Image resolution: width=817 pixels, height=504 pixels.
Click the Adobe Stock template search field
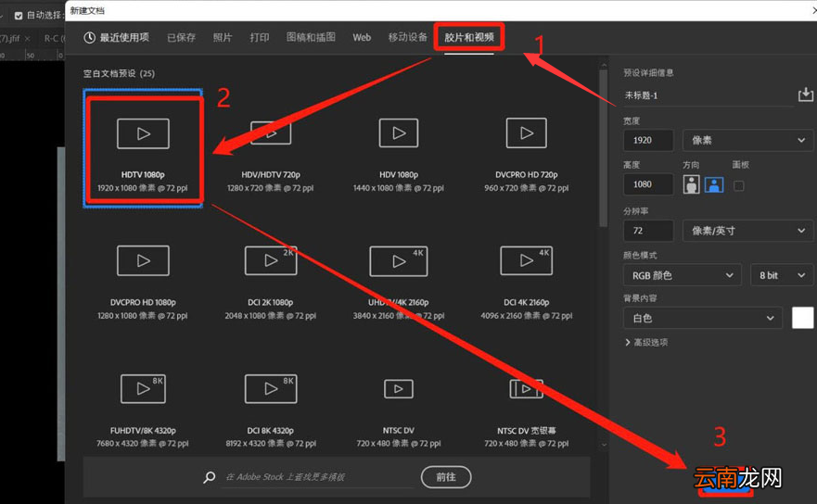point(318,477)
